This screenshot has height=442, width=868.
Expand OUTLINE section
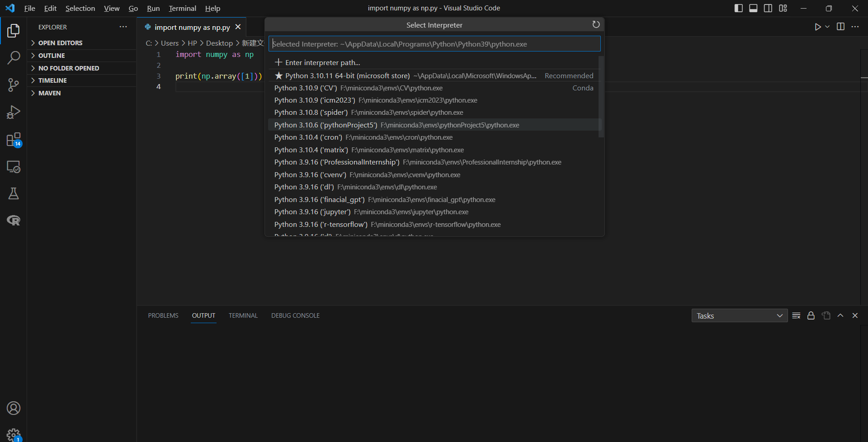click(x=81, y=56)
